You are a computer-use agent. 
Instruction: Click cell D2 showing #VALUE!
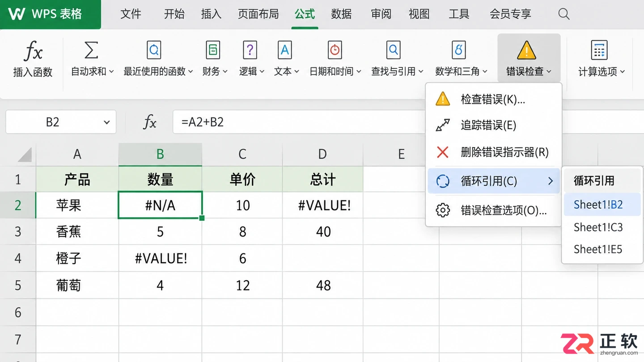(322, 205)
